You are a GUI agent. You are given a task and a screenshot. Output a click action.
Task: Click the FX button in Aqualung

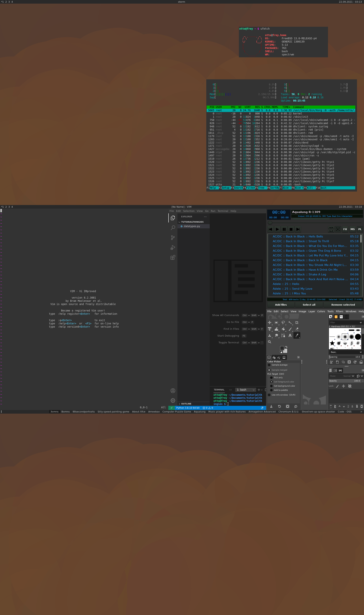click(345, 229)
